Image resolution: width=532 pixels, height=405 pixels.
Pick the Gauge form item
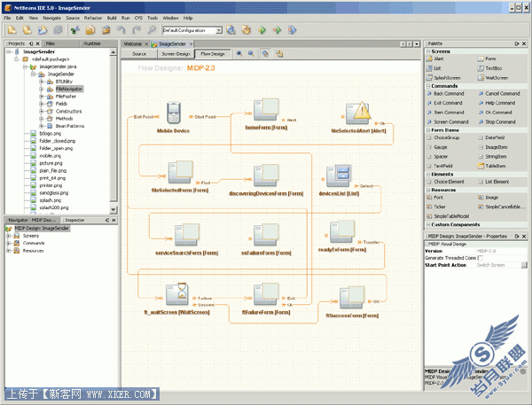click(437, 147)
